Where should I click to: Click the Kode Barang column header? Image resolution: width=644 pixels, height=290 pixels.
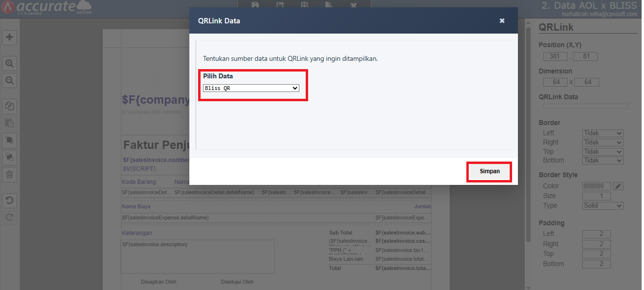(139, 182)
